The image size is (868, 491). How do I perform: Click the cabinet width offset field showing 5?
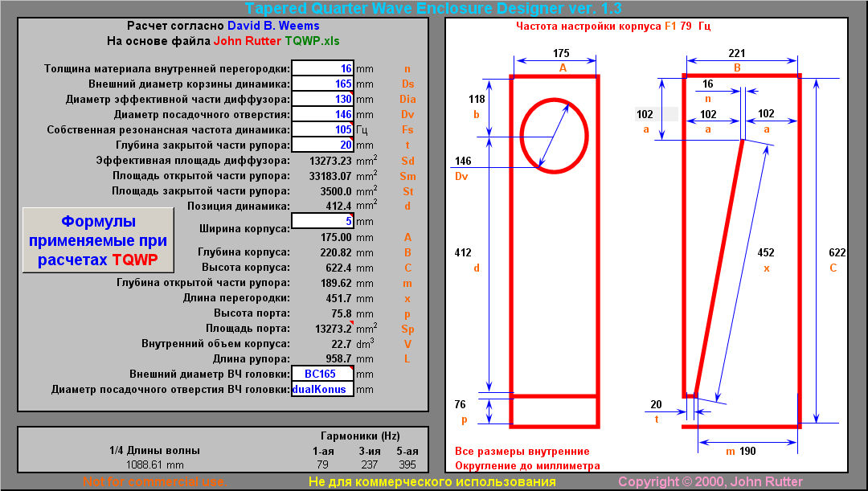[x=323, y=221]
